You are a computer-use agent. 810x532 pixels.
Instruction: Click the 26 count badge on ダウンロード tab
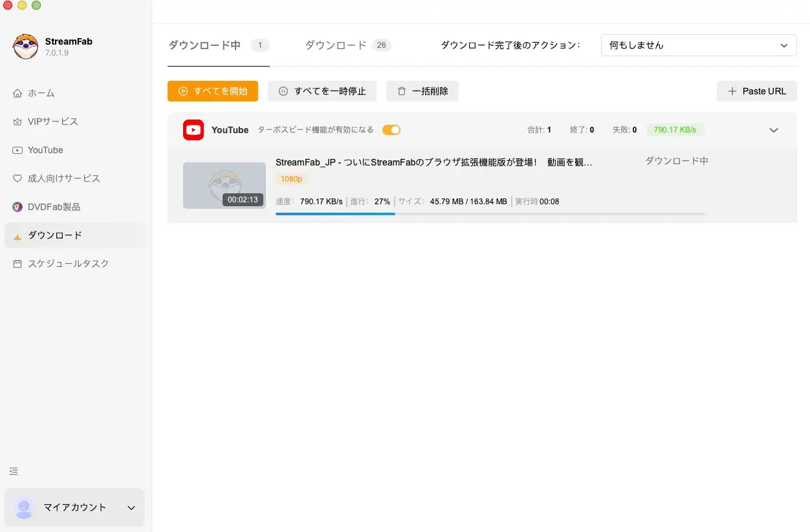click(382, 45)
